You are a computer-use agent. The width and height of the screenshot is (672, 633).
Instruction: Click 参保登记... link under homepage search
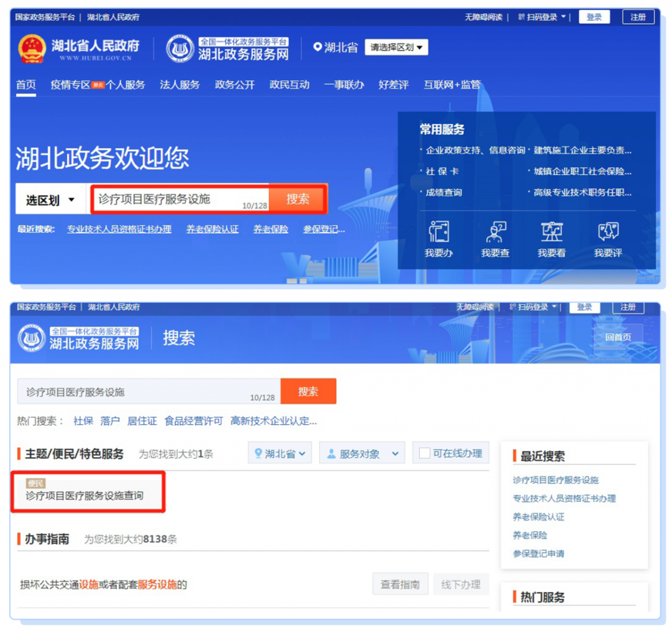tap(324, 229)
